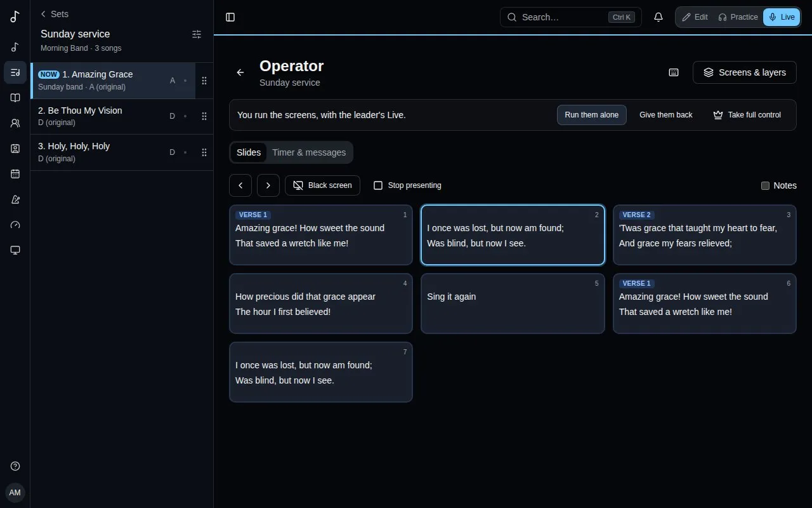The height and width of the screenshot is (508, 812).
Task: Switch to the Slides tab
Action: click(249, 152)
